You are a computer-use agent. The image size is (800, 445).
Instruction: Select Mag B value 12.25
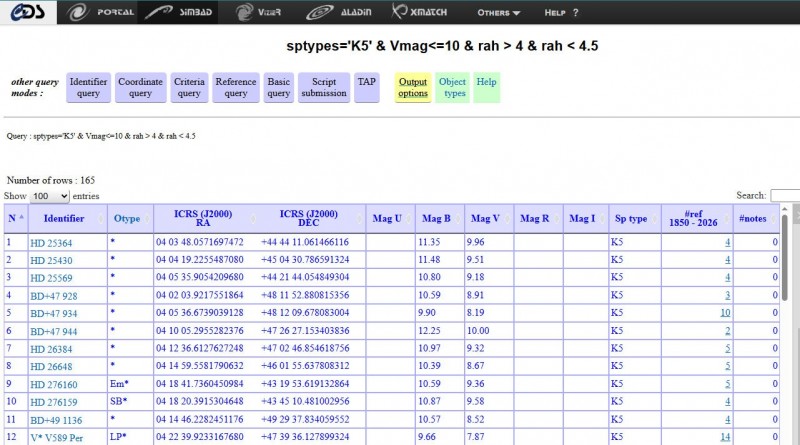click(x=429, y=331)
